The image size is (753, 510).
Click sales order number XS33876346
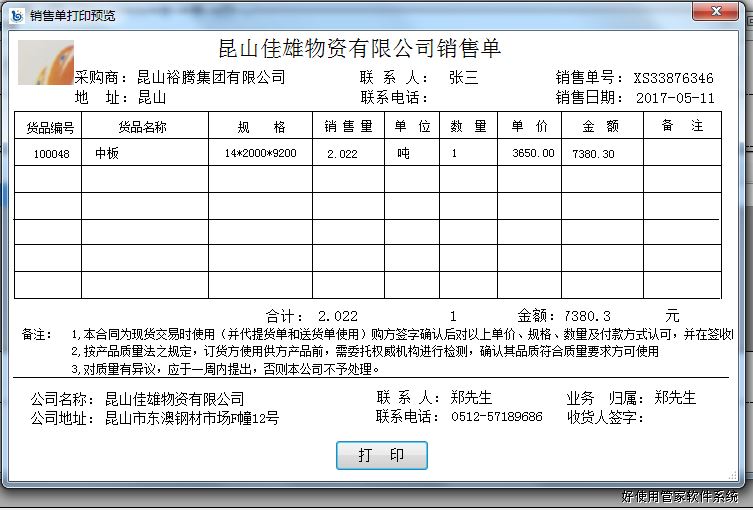[673, 78]
